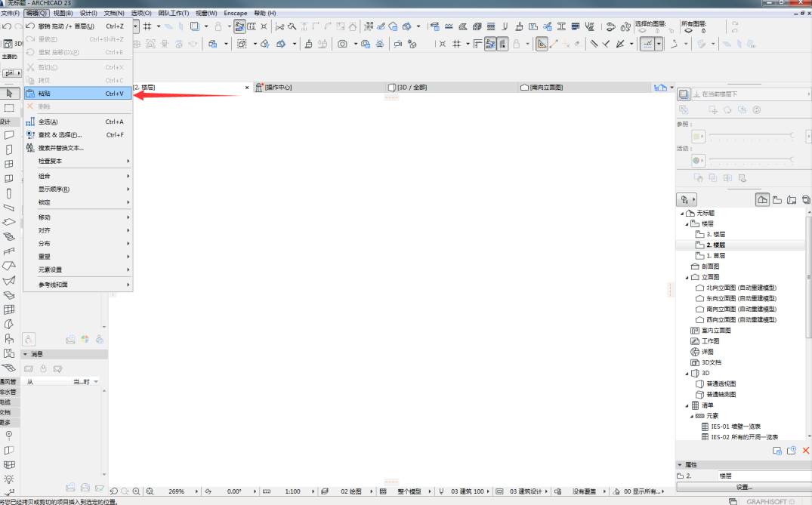Click the new message icon under 消息

(29, 369)
